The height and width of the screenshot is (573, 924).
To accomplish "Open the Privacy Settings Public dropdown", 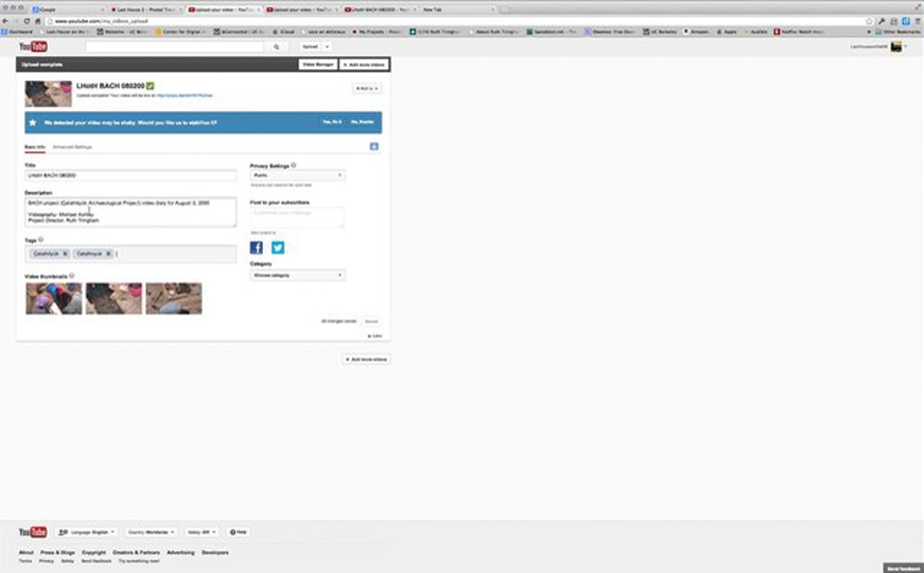I will tap(297, 175).
